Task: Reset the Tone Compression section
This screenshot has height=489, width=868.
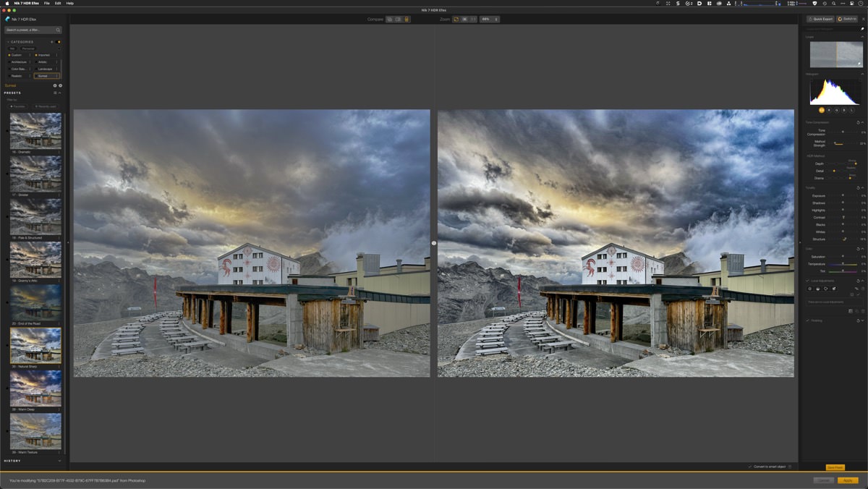Action: [858, 122]
